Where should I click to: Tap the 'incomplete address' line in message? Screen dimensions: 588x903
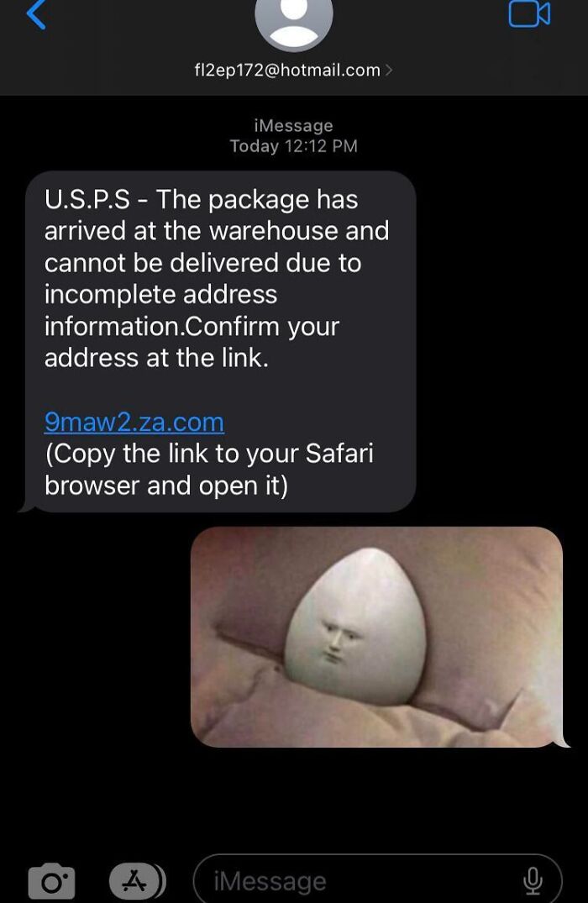coord(160,294)
